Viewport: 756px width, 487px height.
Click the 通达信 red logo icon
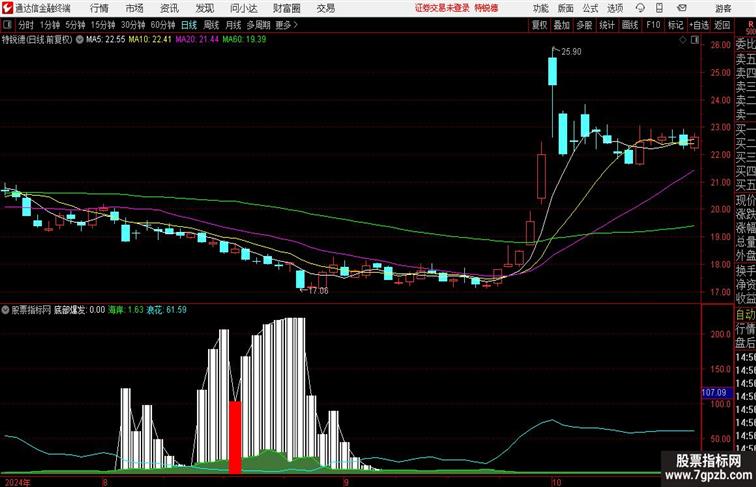click(7, 8)
